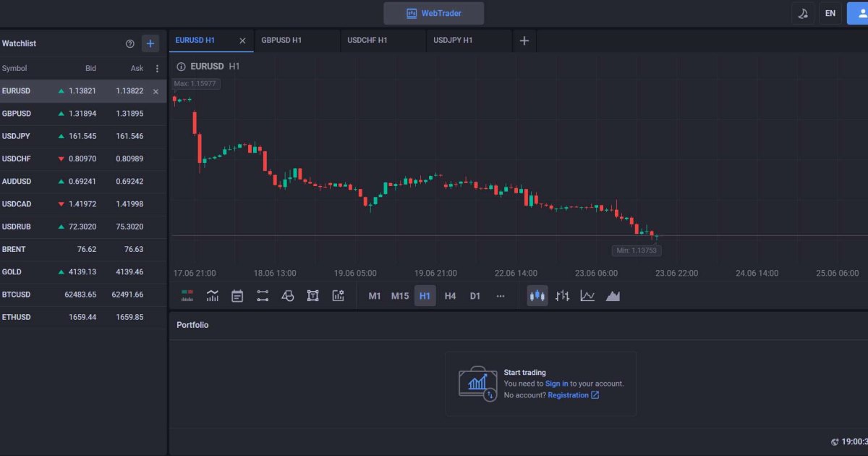Open the indicators tool in chart toolbar
The height and width of the screenshot is (456, 868).
pyautogui.click(x=213, y=296)
